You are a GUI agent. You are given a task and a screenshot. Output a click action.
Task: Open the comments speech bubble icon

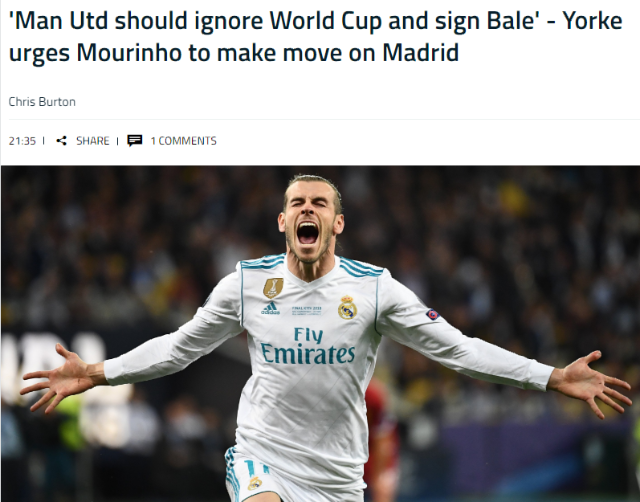tap(135, 140)
